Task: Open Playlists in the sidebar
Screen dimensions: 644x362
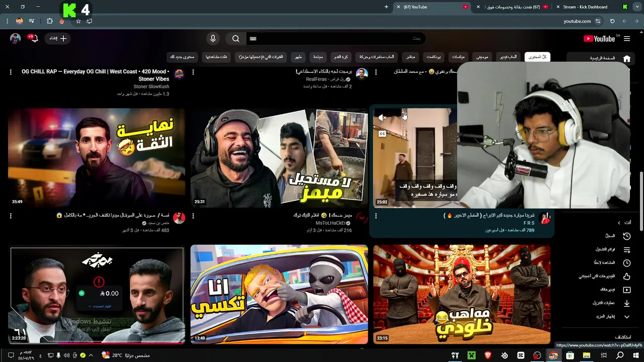Action: coord(612,249)
